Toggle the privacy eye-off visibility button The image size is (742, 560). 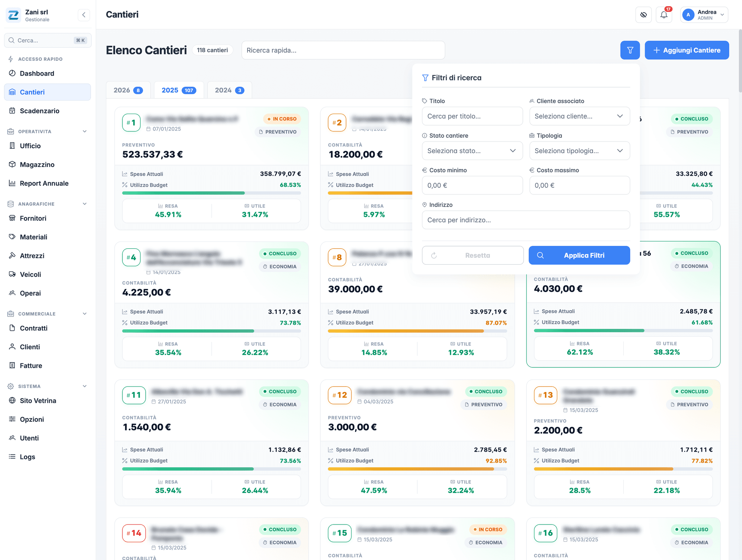(643, 15)
